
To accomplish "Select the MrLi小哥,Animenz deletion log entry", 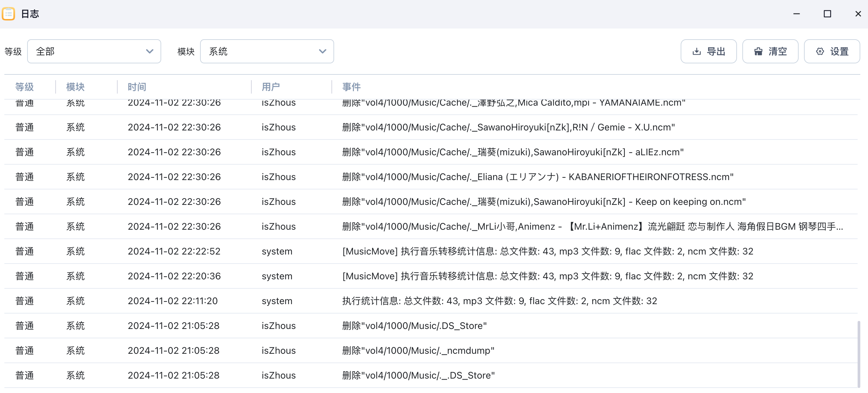I will pyautogui.click(x=431, y=226).
